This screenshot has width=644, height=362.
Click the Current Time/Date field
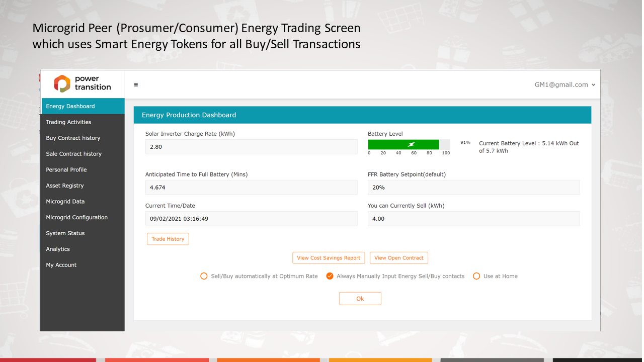coord(252,219)
